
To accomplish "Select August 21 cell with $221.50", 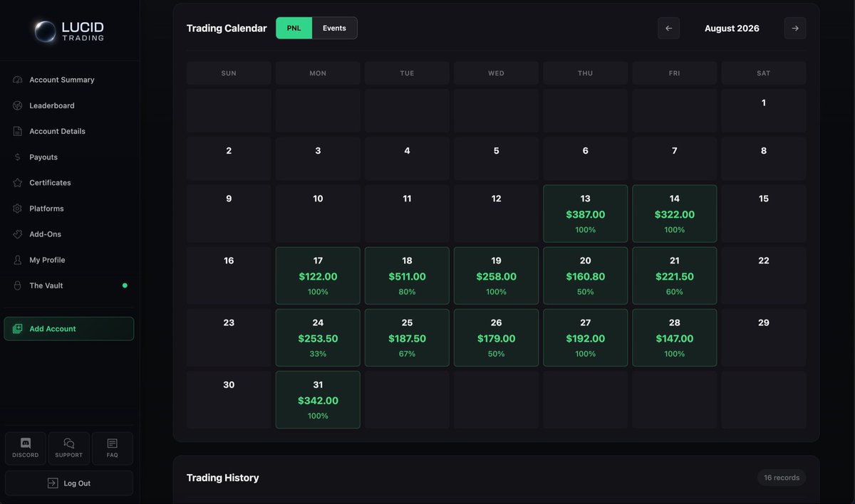I will (675, 275).
